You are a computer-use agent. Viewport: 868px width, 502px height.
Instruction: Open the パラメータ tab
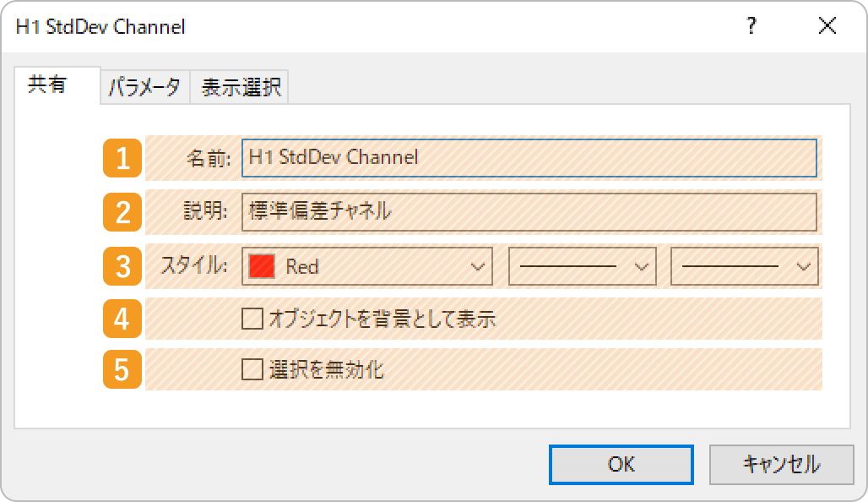tap(144, 87)
